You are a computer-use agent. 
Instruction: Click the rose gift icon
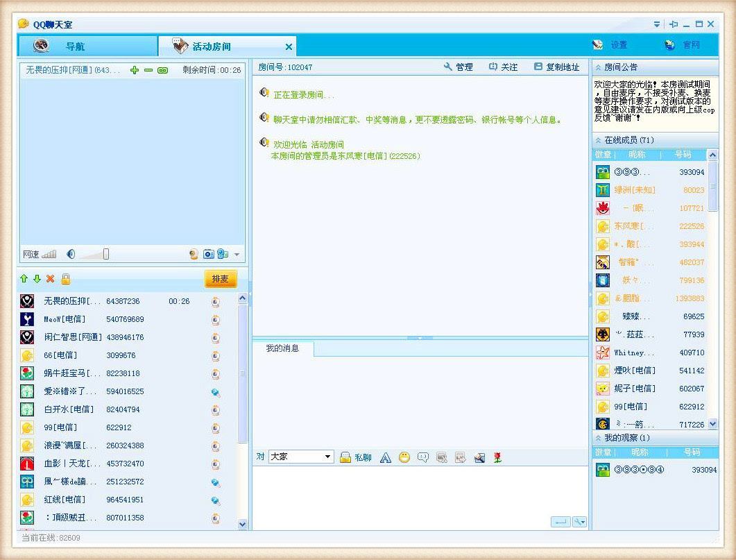[497, 457]
